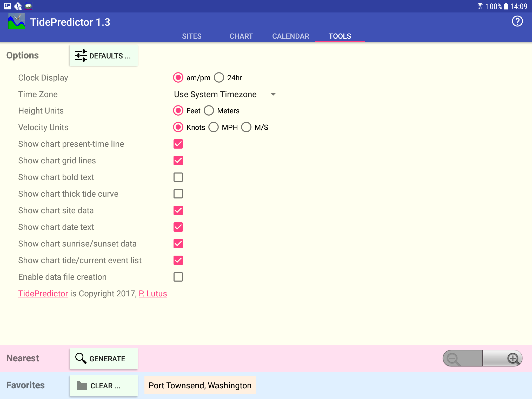Viewport: 532px width, 399px height.
Task: Open the help question mark icon
Action: click(517, 22)
